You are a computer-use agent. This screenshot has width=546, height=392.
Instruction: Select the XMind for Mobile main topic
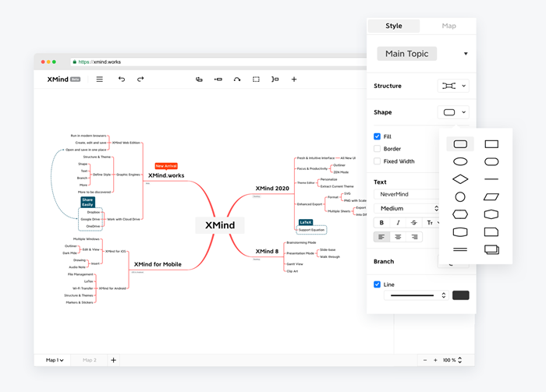158,264
